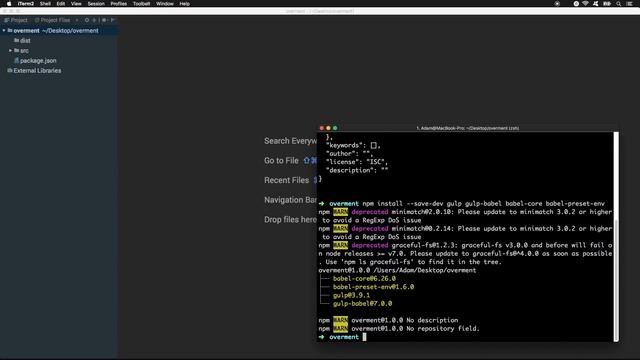Select the src folder

pyautogui.click(x=24, y=51)
